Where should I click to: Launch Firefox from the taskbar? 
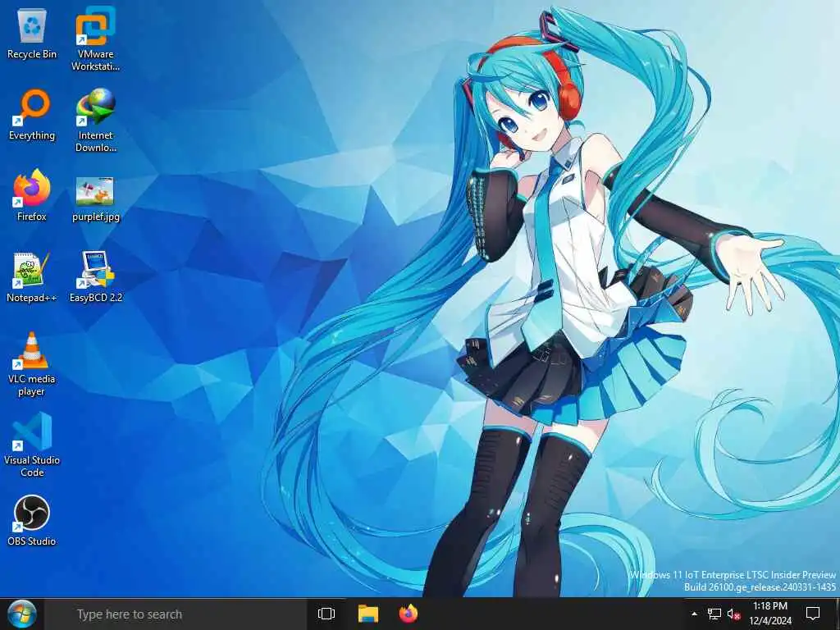(409, 614)
